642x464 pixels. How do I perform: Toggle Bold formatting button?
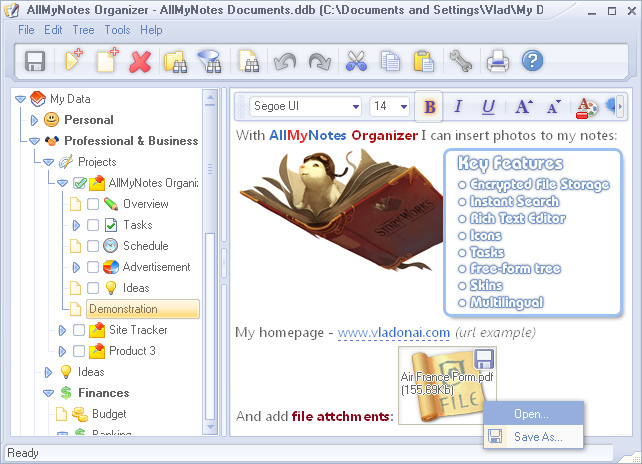[x=430, y=107]
